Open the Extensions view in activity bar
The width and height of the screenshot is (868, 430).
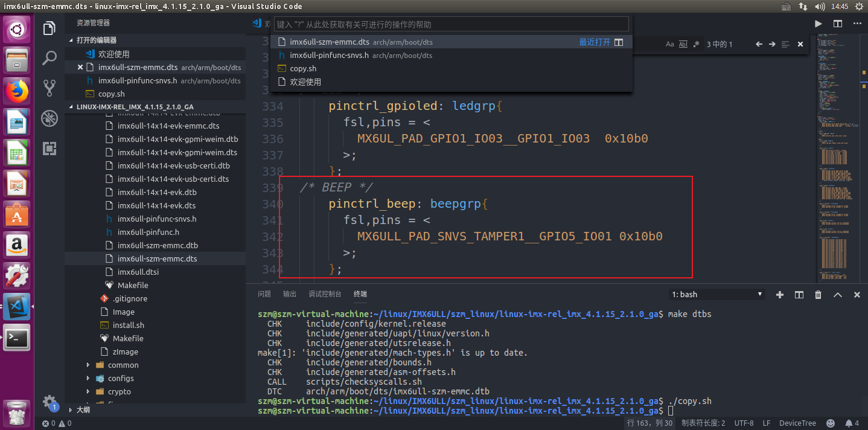pos(49,149)
